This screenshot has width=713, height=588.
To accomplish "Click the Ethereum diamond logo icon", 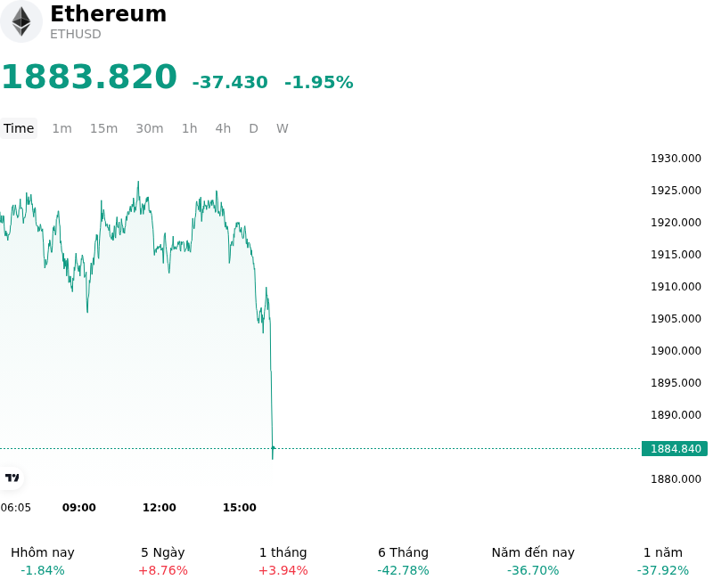I will [20, 21].
